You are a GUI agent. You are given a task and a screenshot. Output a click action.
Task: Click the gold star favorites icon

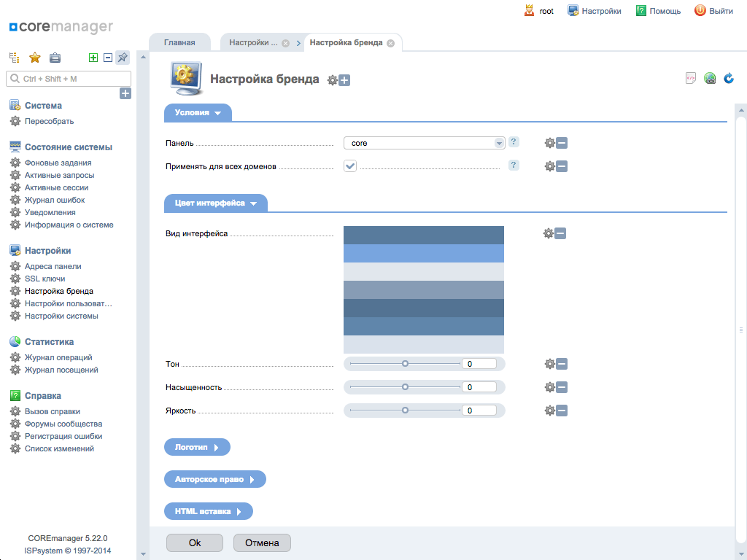[x=34, y=58]
